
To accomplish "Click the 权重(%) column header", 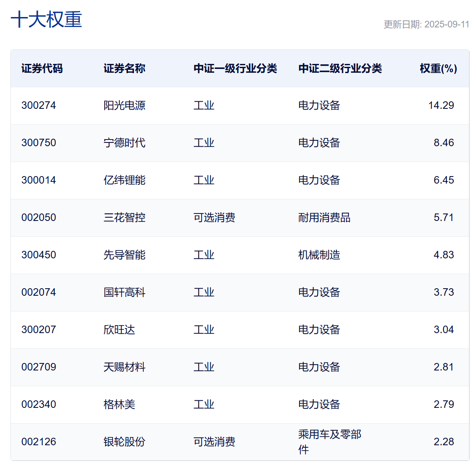I will [438, 68].
